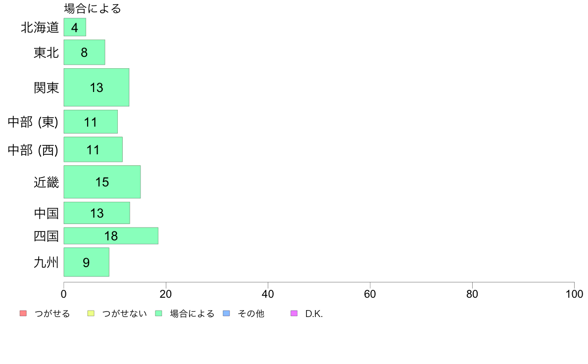The image size is (588, 364).
Task: Select the 関東 bar showing 13
Action: pos(97,88)
